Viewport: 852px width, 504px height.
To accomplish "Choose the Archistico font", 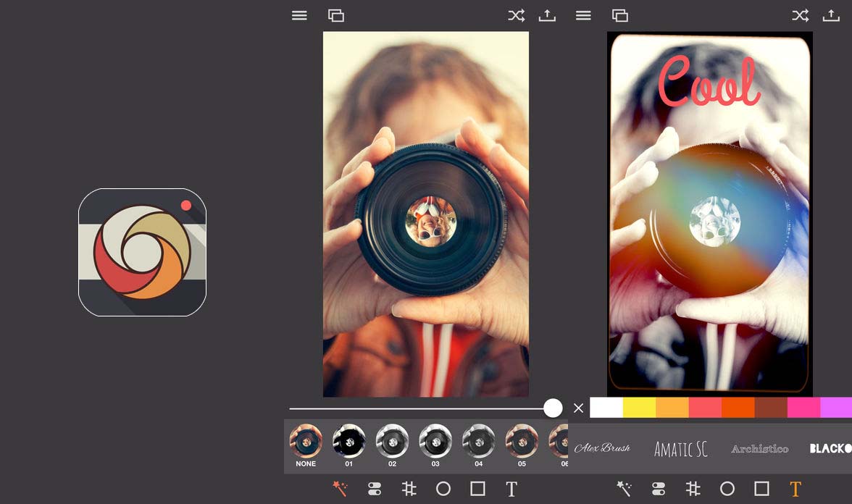I will coord(760,448).
